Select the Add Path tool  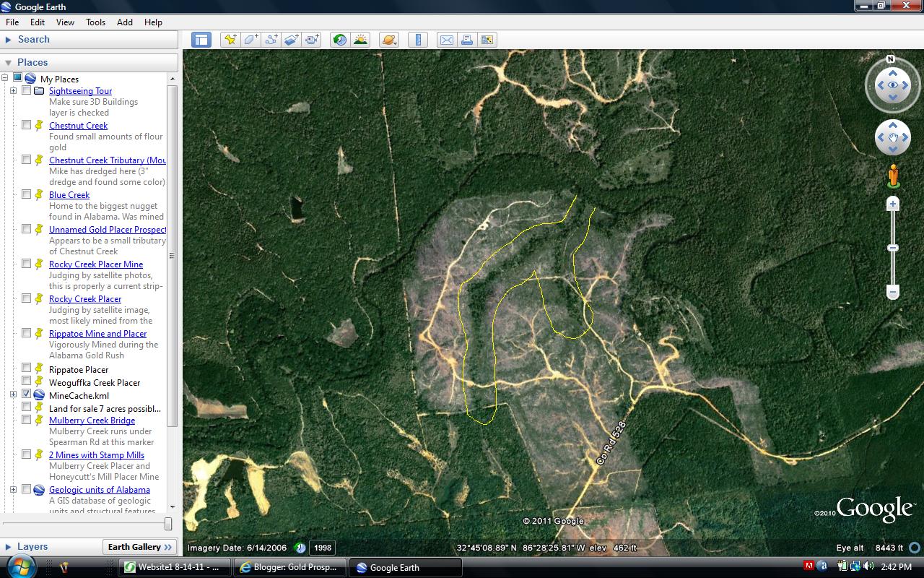tap(271, 40)
